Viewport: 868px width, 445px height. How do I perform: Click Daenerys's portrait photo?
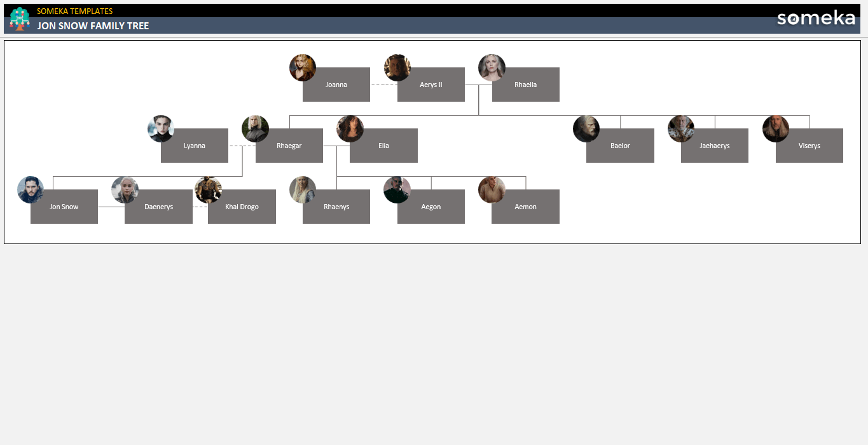[x=125, y=189]
